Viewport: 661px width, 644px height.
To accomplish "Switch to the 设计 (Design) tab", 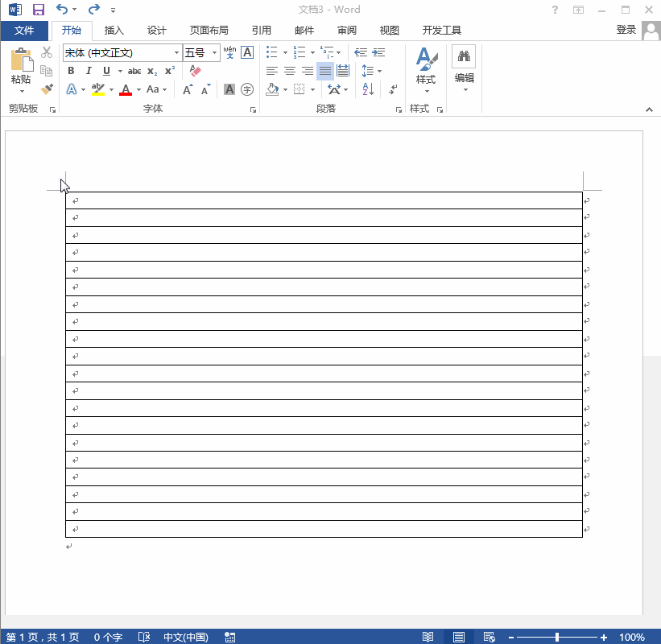I will [x=157, y=31].
